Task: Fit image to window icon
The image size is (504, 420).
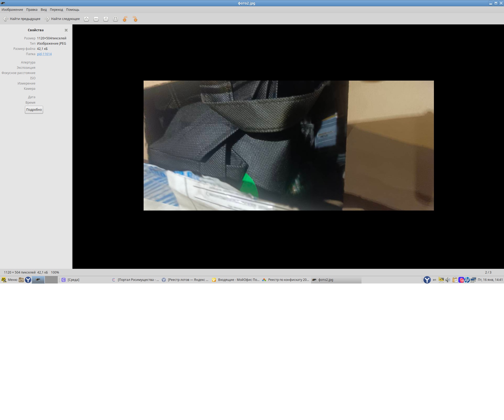Action: tap(115, 19)
